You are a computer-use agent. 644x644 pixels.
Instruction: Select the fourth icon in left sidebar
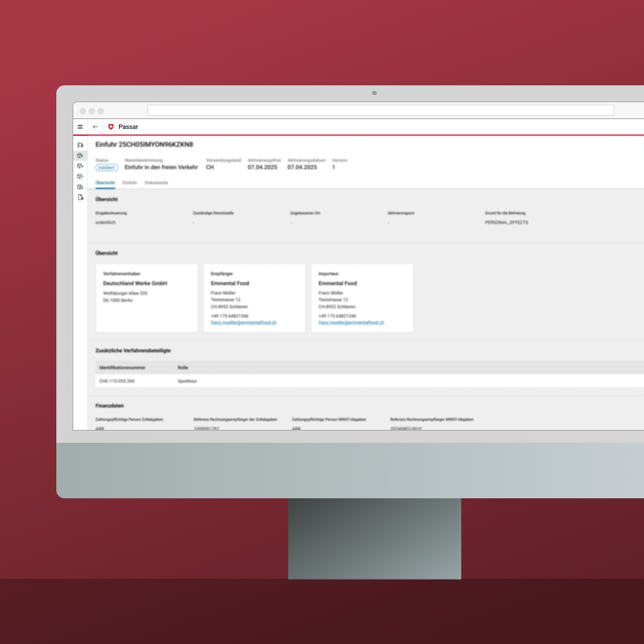pyautogui.click(x=80, y=176)
